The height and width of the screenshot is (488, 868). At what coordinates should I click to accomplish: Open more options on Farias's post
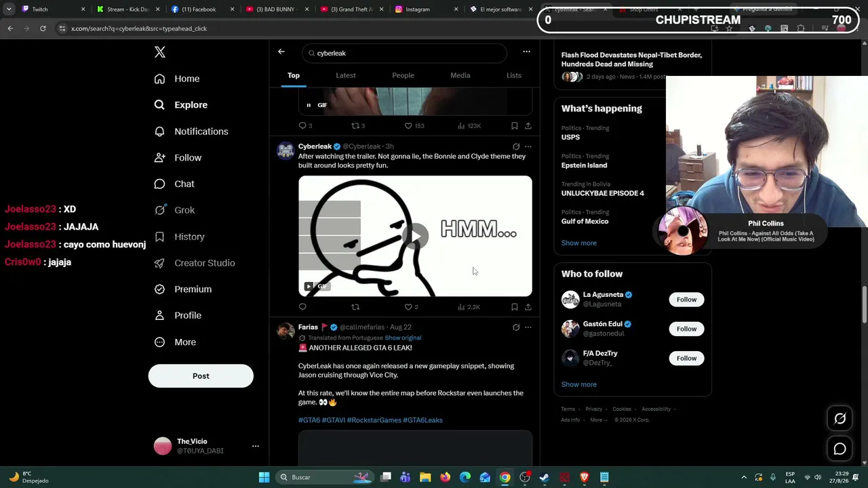point(528,327)
